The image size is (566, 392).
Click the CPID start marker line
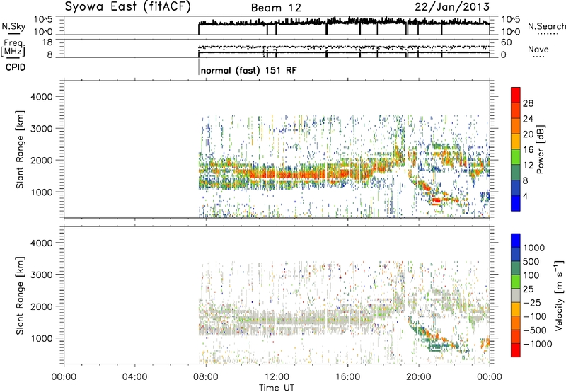[199, 67]
